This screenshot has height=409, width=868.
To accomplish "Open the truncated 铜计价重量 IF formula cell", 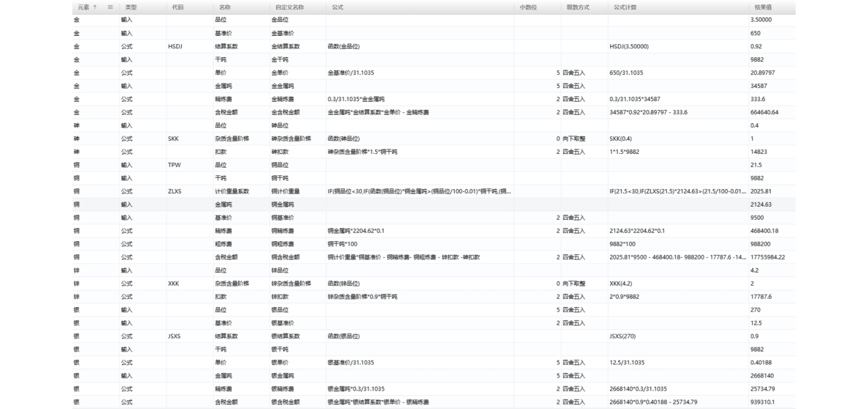I will pyautogui.click(x=419, y=191).
